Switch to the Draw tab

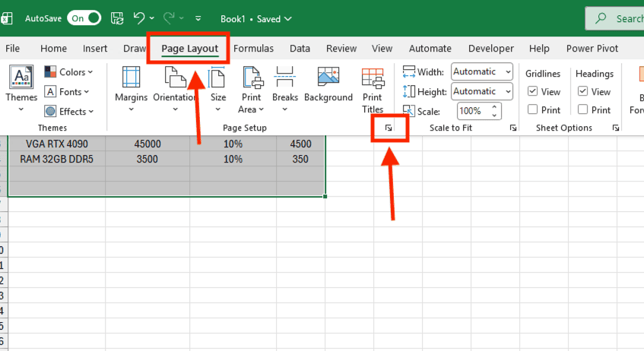click(134, 49)
